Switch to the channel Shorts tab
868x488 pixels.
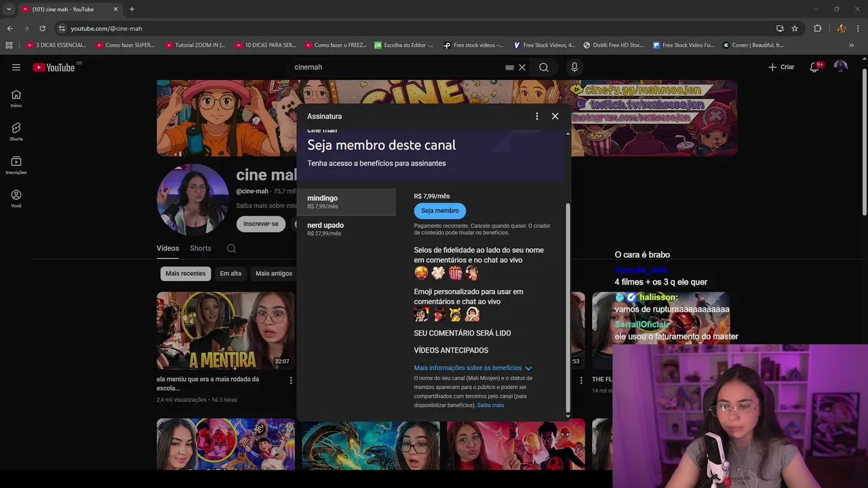[x=201, y=248]
